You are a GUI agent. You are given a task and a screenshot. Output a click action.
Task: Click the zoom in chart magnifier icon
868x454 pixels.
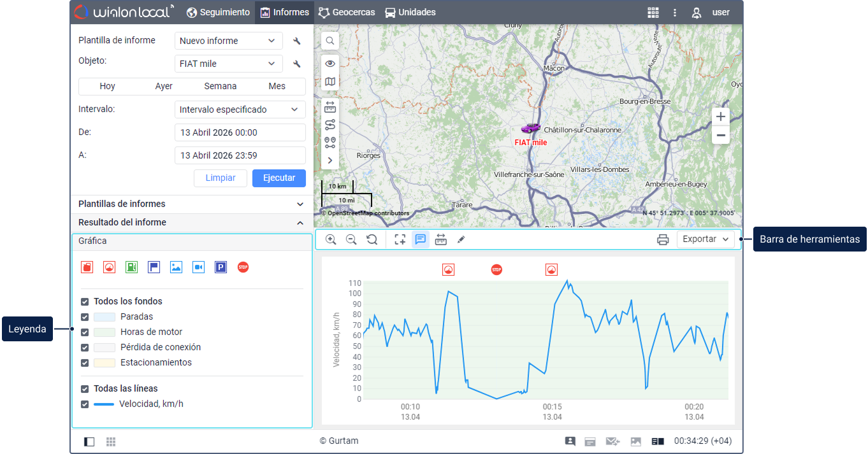pos(331,239)
